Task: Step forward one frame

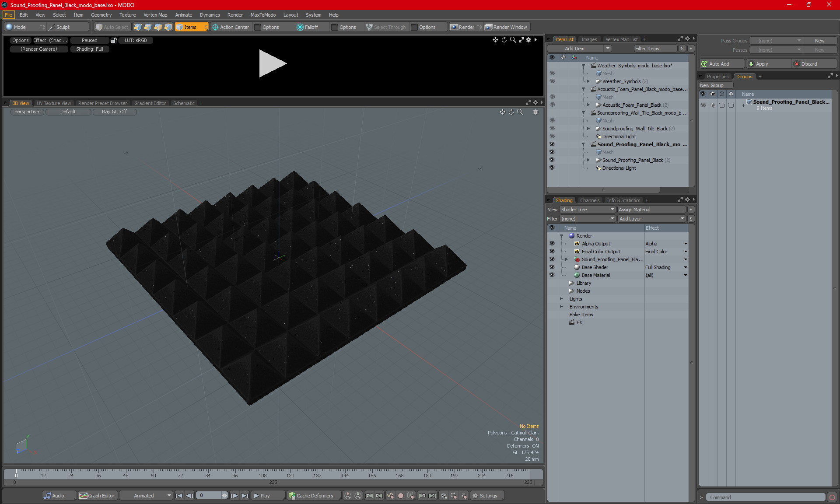Action: click(234, 496)
